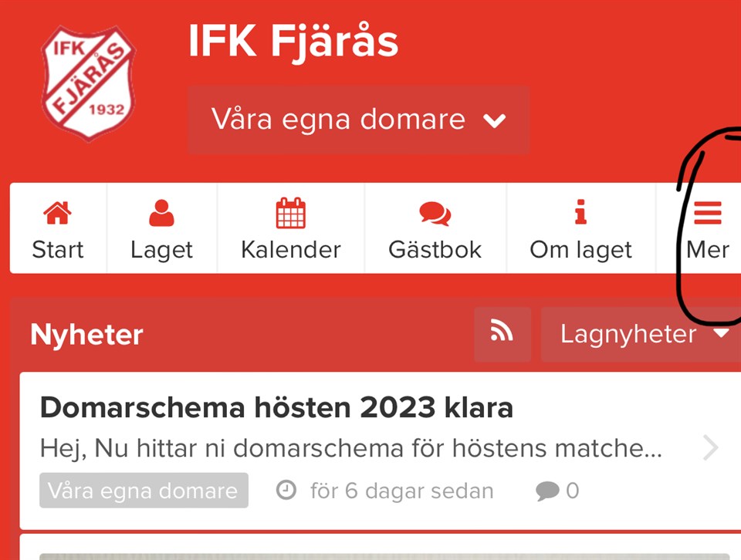
Task: Click the RSS feed button in Nyheter
Action: point(502,334)
